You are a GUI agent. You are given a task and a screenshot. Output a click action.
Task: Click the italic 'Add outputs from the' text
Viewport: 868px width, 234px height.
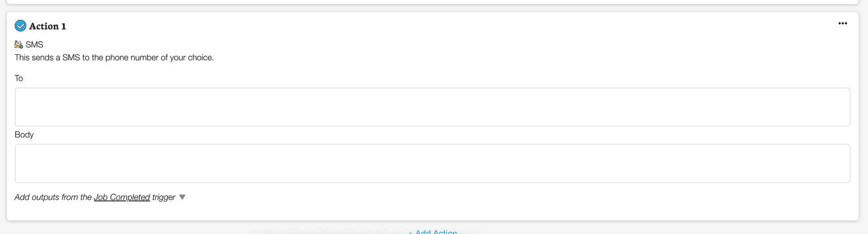53,197
